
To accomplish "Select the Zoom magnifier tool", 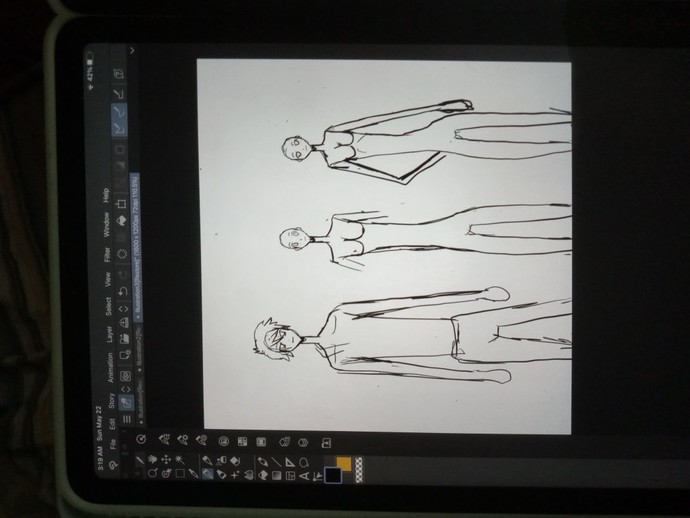I will [152, 474].
